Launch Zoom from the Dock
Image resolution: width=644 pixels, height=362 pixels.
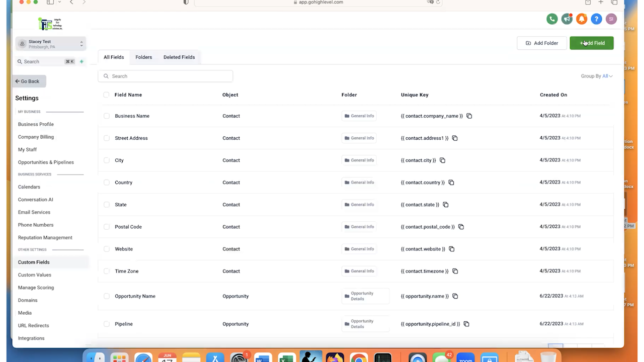tap(465, 357)
